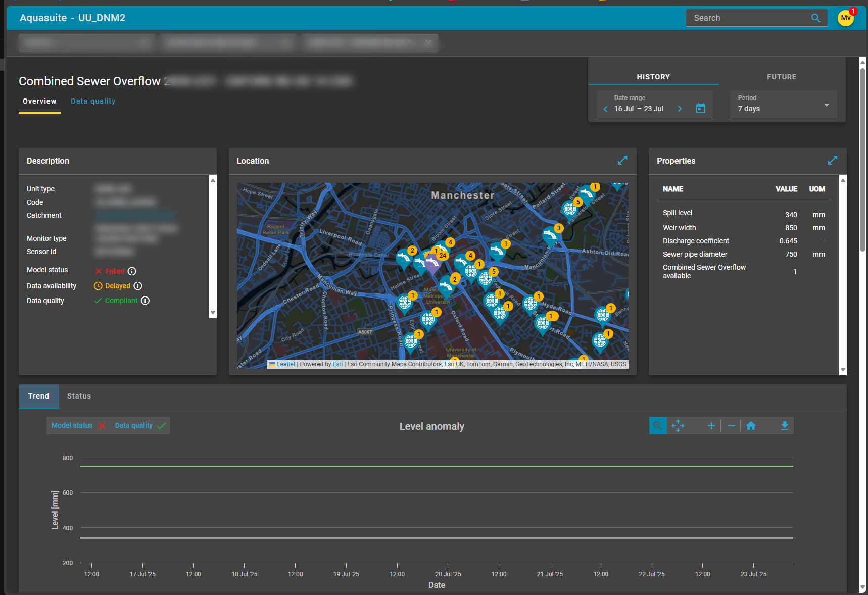Image resolution: width=868 pixels, height=595 pixels.
Task: Open the Mv user avatar menu
Action: click(x=846, y=18)
